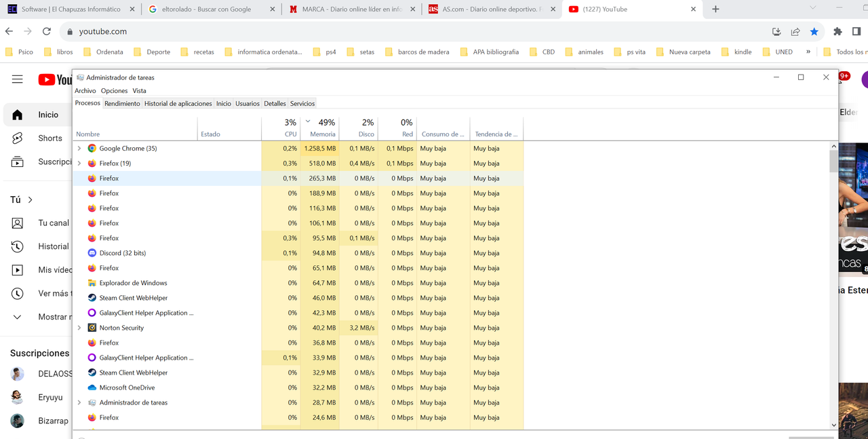Switch to the Historial de aplicaciones tab

click(178, 103)
